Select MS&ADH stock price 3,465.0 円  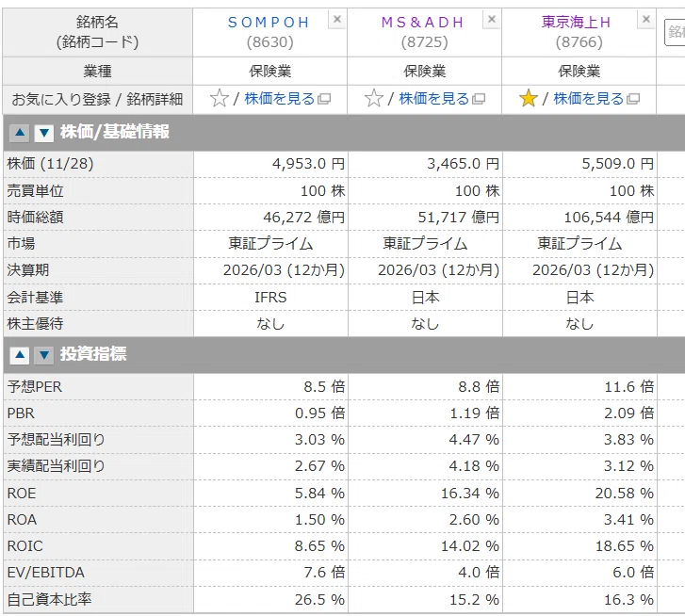tap(463, 164)
